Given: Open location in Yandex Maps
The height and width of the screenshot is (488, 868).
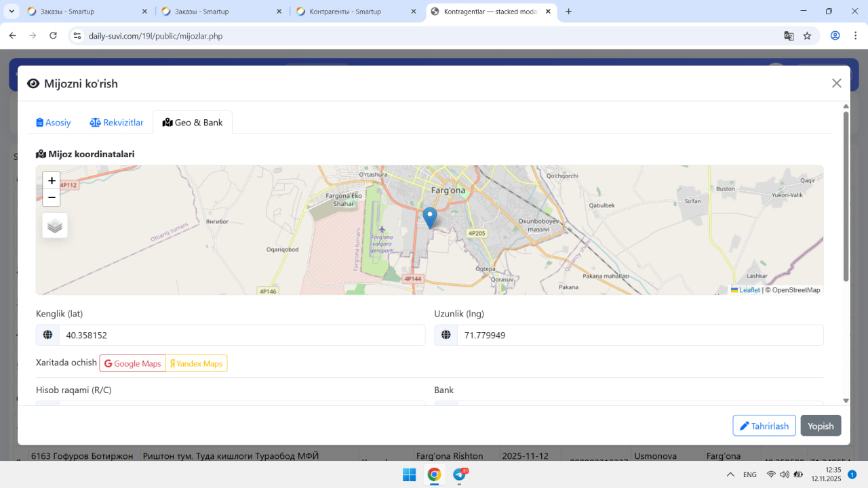Looking at the screenshot, I should tap(197, 364).
